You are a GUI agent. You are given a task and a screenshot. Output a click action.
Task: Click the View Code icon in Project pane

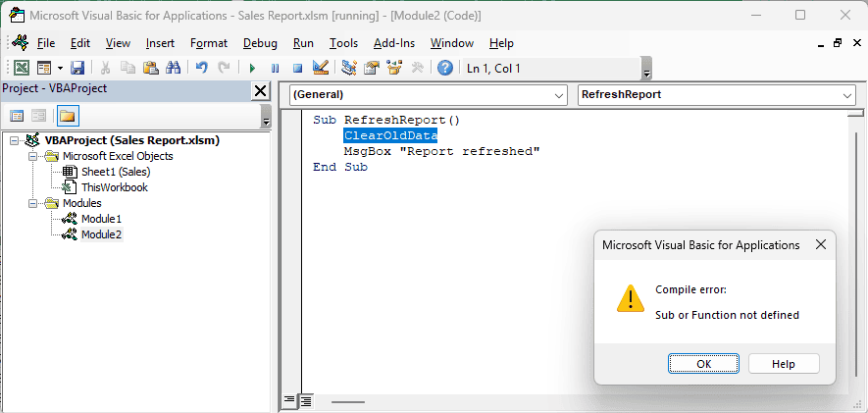pyautogui.click(x=17, y=116)
